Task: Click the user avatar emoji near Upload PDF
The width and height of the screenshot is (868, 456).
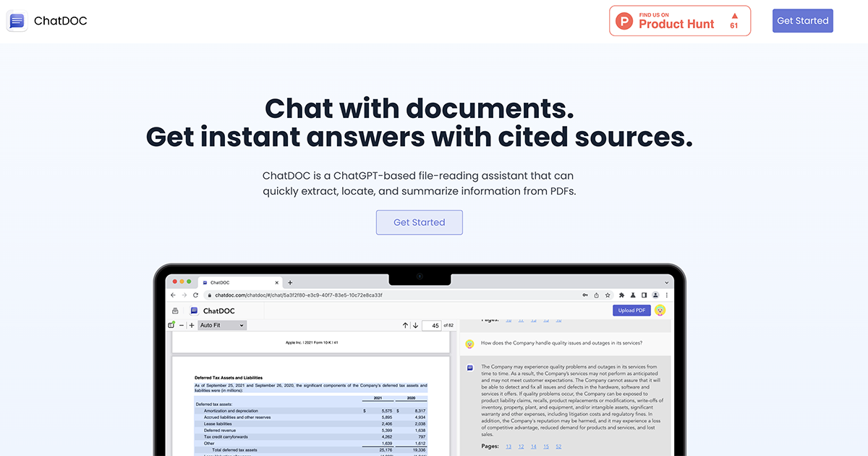Action: 660,311
